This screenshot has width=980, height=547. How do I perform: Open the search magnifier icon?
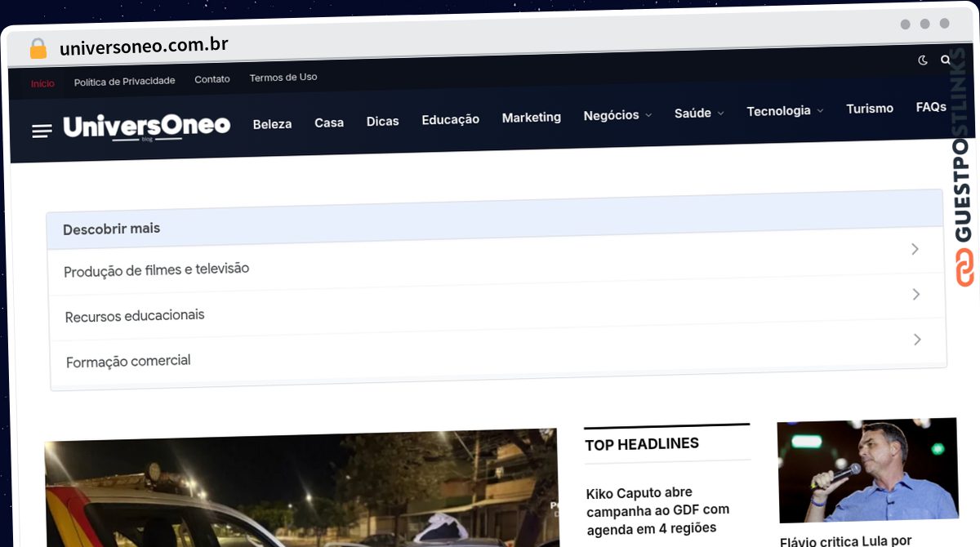point(946,60)
